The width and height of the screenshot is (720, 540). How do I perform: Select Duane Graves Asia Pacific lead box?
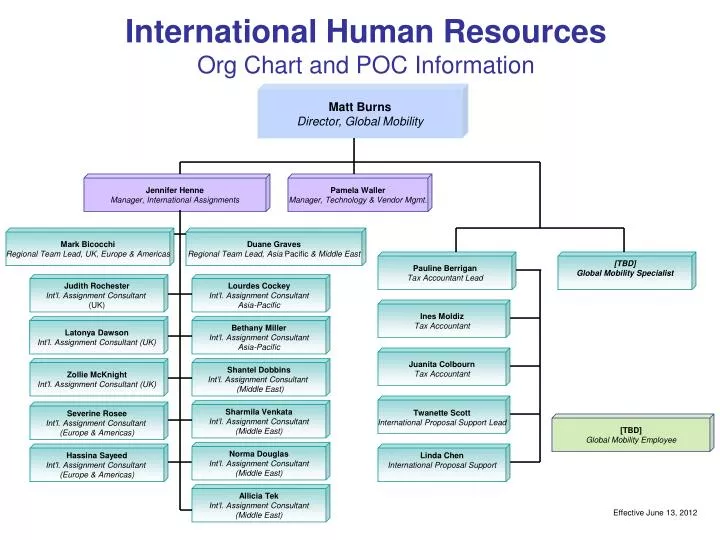tap(276, 247)
